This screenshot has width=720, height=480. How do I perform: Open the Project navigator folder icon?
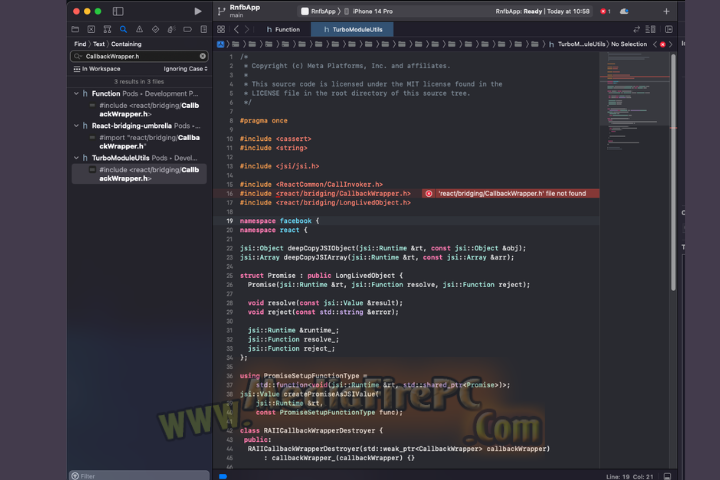point(75,29)
